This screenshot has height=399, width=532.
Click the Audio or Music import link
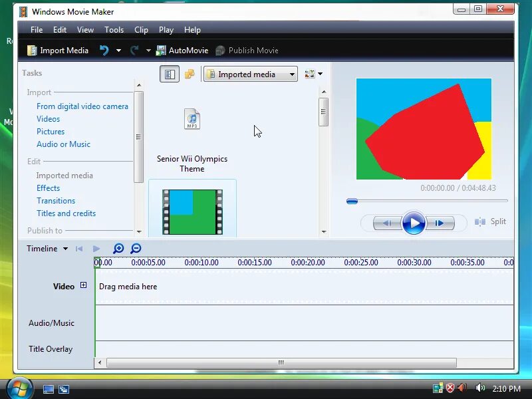point(63,144)
